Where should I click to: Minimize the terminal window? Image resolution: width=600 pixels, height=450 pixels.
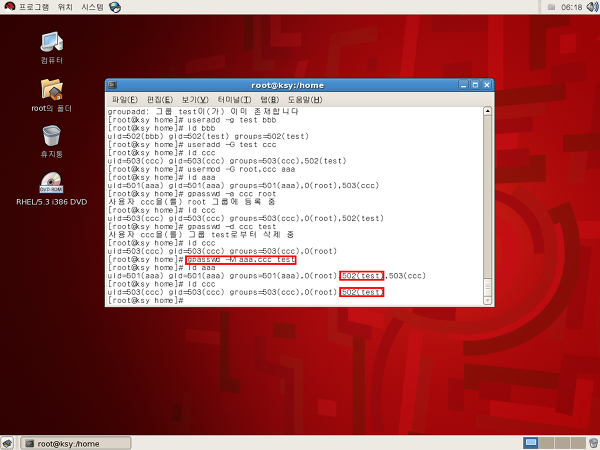coord(463,85)
